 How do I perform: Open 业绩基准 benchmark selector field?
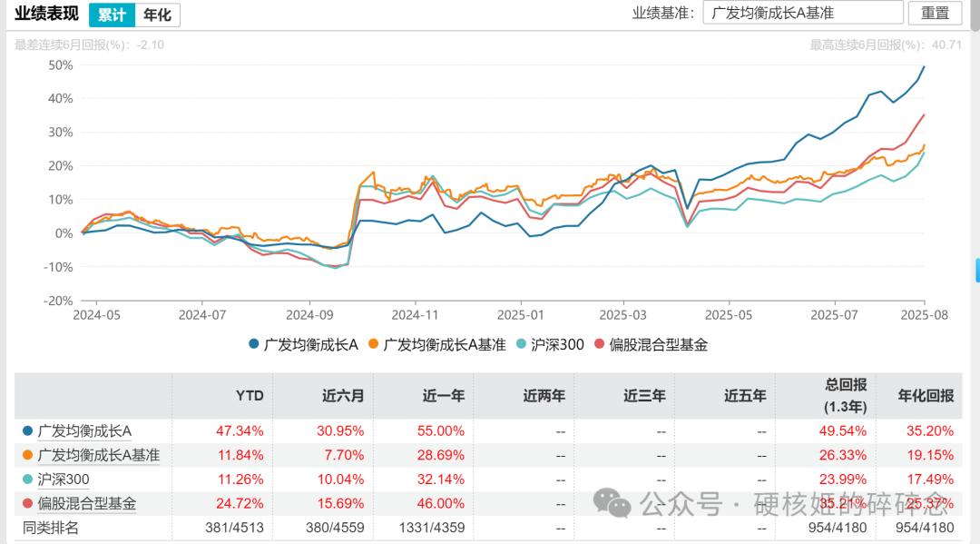pyautogui.click(x=803, y=13)
